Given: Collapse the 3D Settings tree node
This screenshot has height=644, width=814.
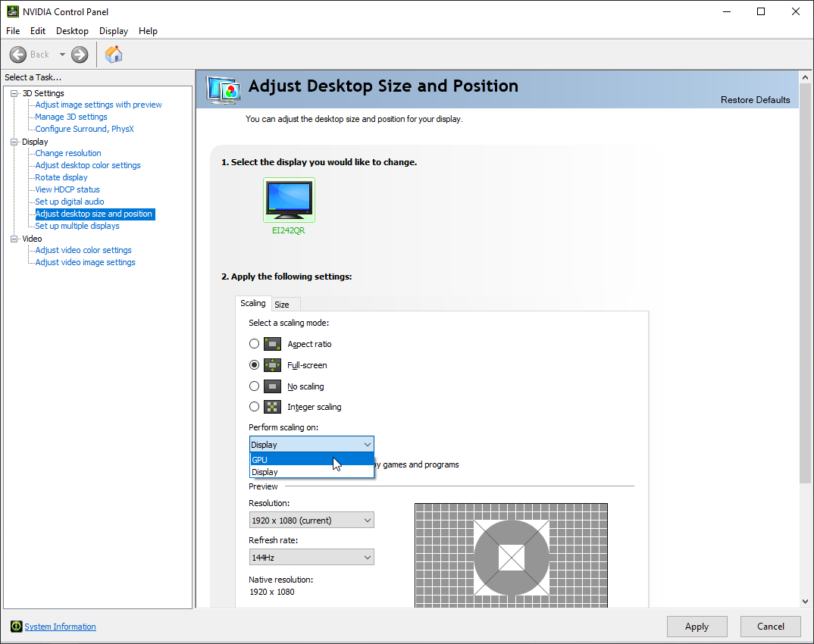Looking at the screenshot, I should tap(14, 93).
